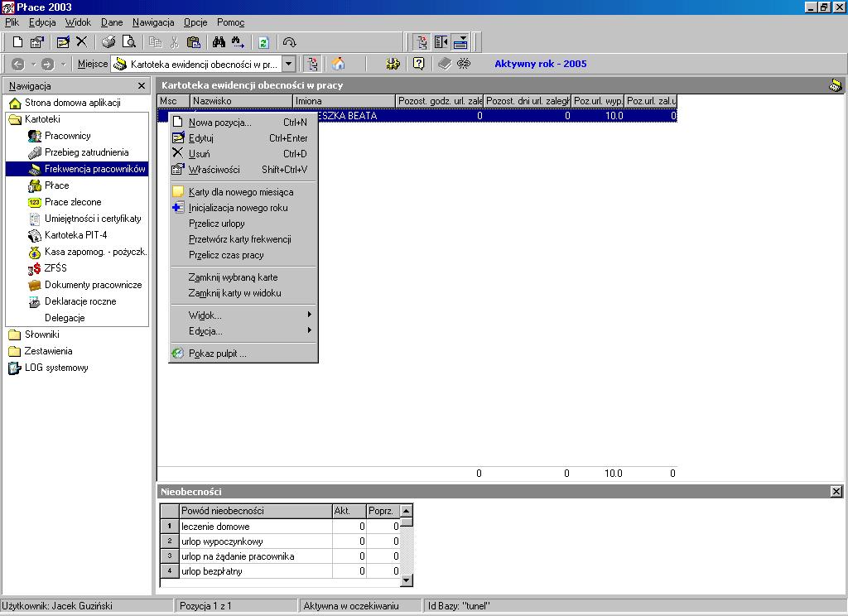
Task: Choose Karty dla nowego miesiąca
Action: click(x=243, y=192)
